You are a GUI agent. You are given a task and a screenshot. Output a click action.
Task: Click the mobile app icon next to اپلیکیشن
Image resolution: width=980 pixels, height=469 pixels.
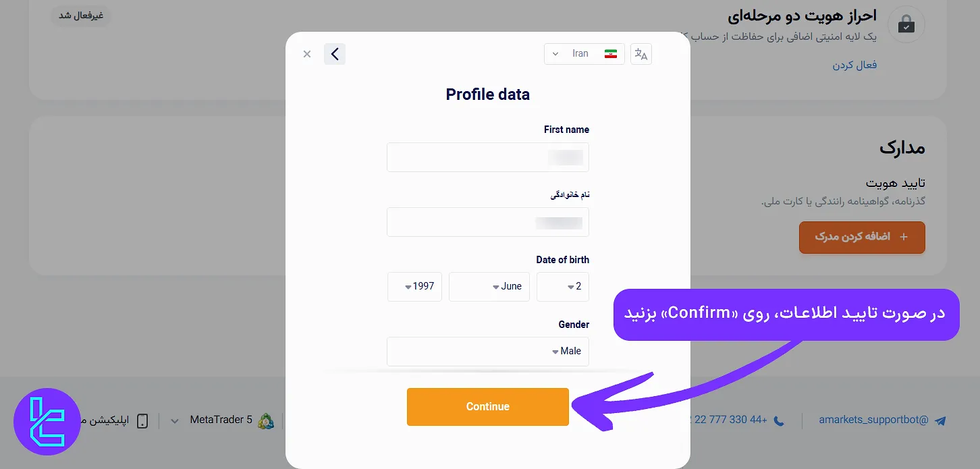[142, 420]
